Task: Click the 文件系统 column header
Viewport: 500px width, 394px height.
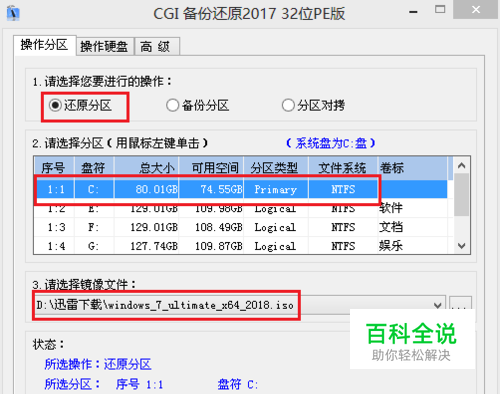Action: tap(343, 168)
